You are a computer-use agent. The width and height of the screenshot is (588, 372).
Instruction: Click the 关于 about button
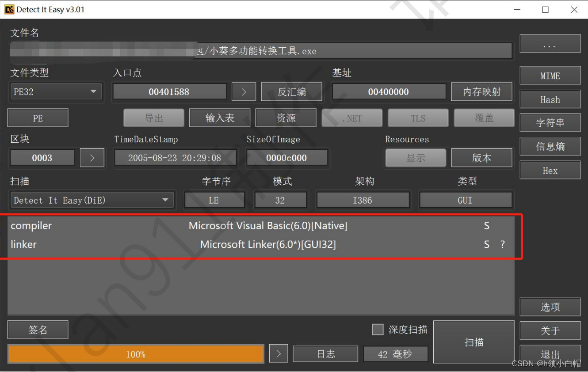[550, 330]
